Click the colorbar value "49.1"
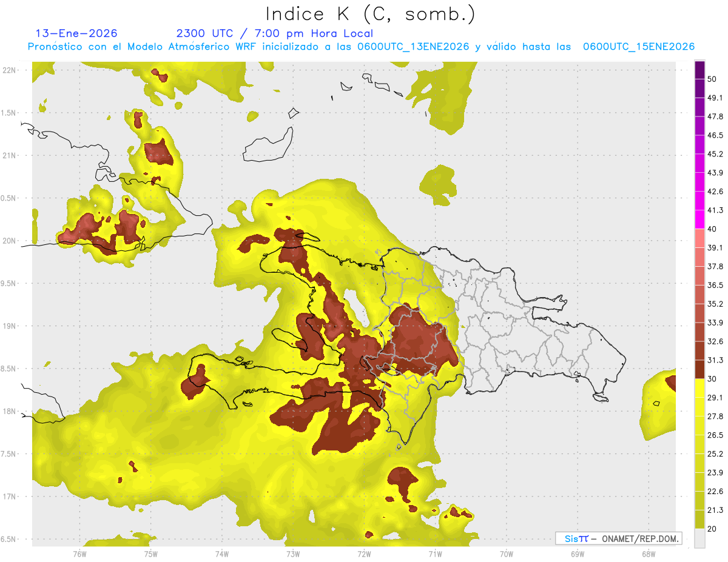This screenshot has height=562, width=728. [x=715, y=98]
